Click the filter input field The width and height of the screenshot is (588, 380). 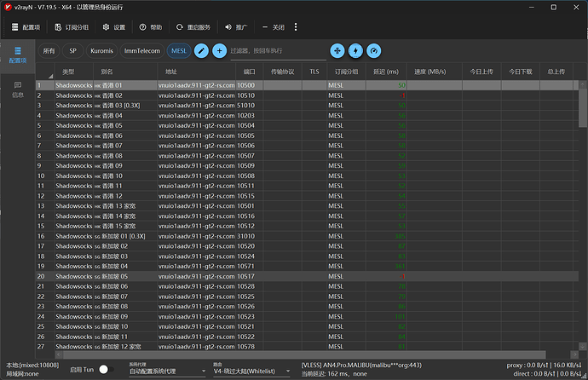(278, 51)
